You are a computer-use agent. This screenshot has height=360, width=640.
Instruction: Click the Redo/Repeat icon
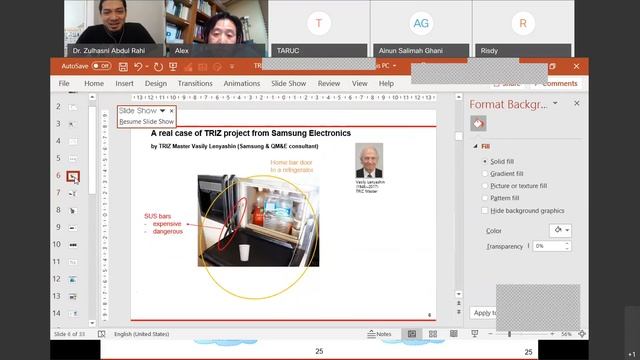coord(158,67)
